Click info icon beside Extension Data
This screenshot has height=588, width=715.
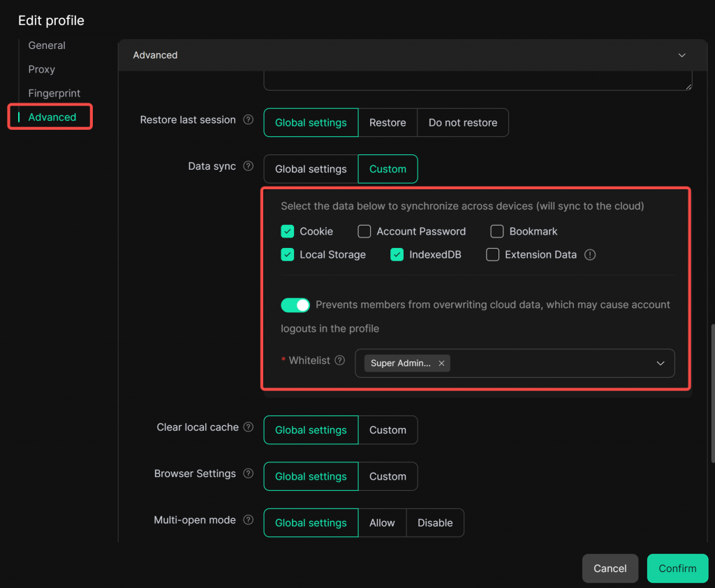590,255
